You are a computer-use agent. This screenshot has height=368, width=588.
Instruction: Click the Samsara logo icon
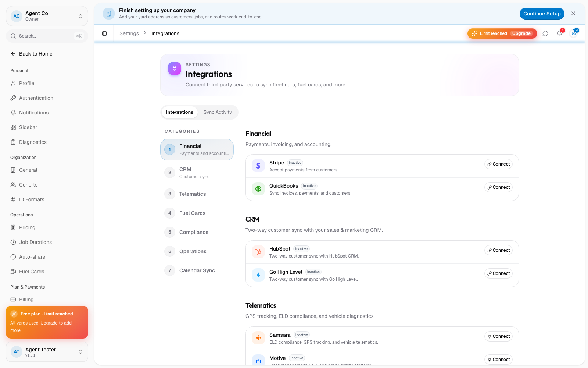pos(258,338)
